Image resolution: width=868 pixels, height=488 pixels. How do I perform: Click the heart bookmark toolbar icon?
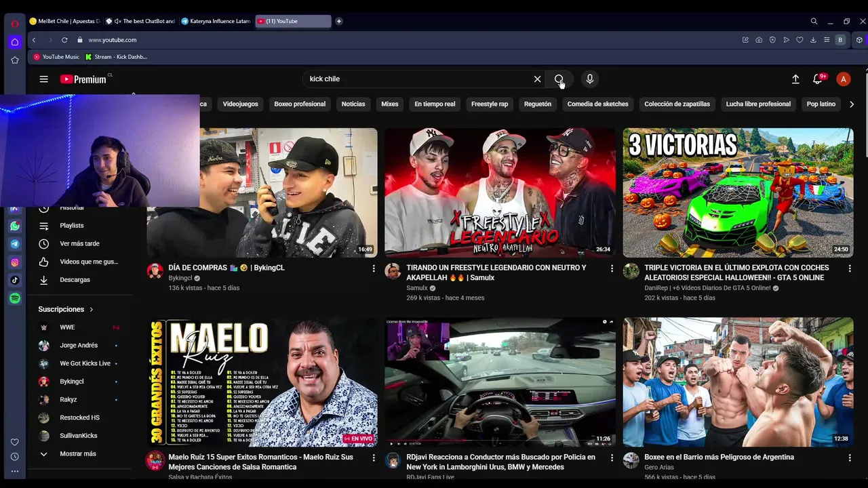pyautogui.click(x=800, y=40)
